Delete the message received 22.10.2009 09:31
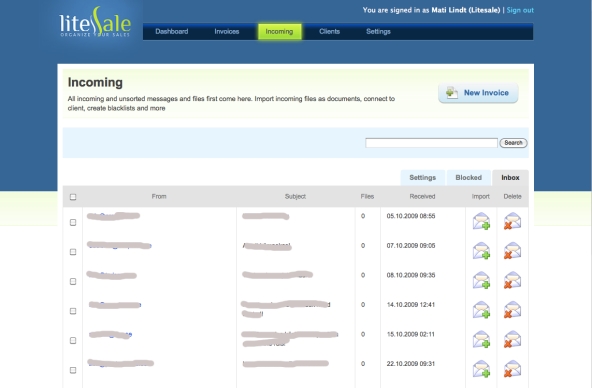The height and width of the screenshot is (388, 592). pyautogui.click(x=512, y=369)
